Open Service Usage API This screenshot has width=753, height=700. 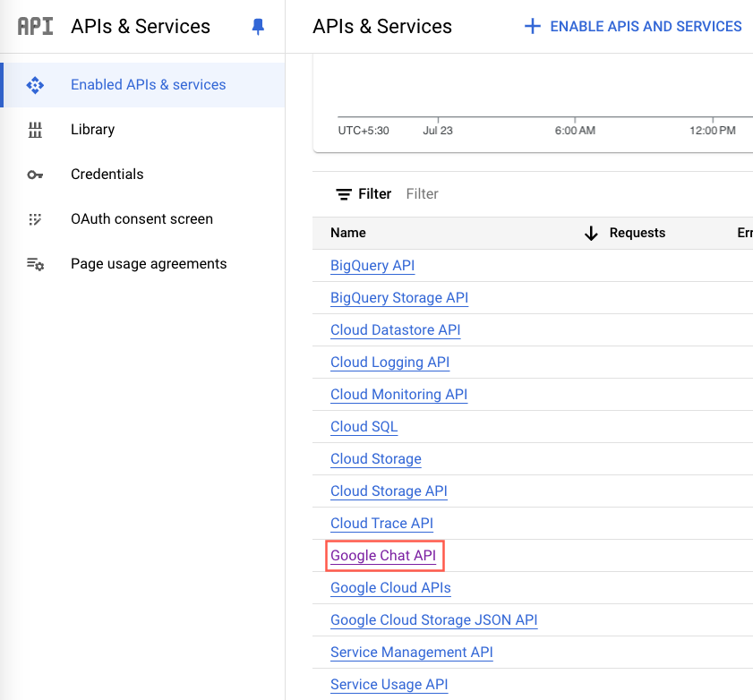click(389, 684)
